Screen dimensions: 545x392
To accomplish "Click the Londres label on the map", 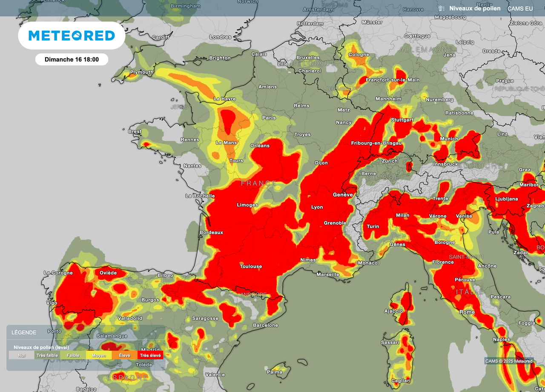I will 220,37.
